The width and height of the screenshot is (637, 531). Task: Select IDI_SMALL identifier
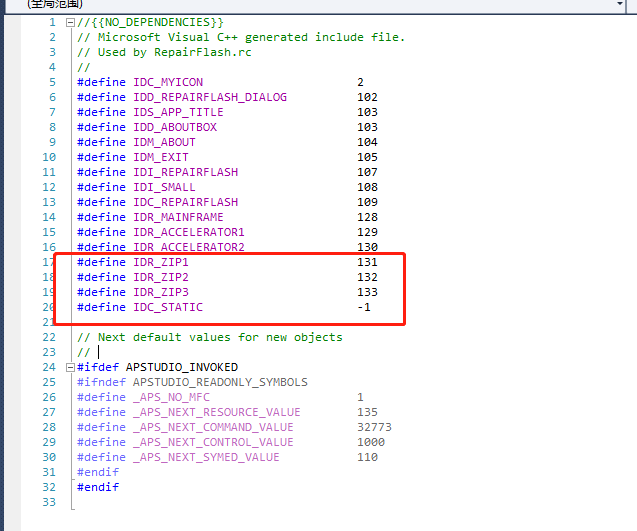pos(164,188)
